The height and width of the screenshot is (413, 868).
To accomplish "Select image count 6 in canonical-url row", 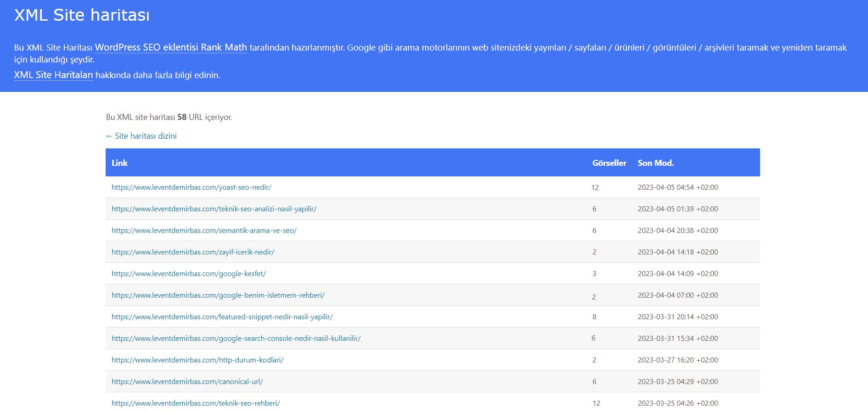I will tap(594, 382).
